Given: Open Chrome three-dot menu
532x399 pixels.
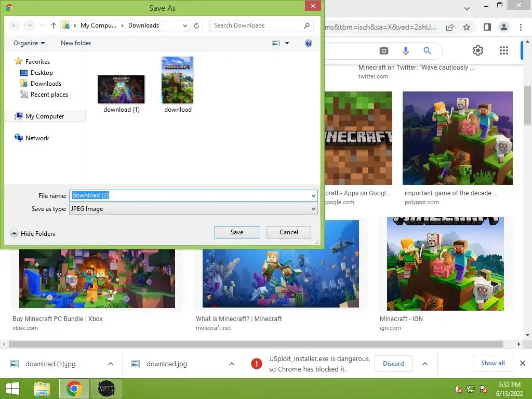Looking at the screenshot, I should 521,27.
